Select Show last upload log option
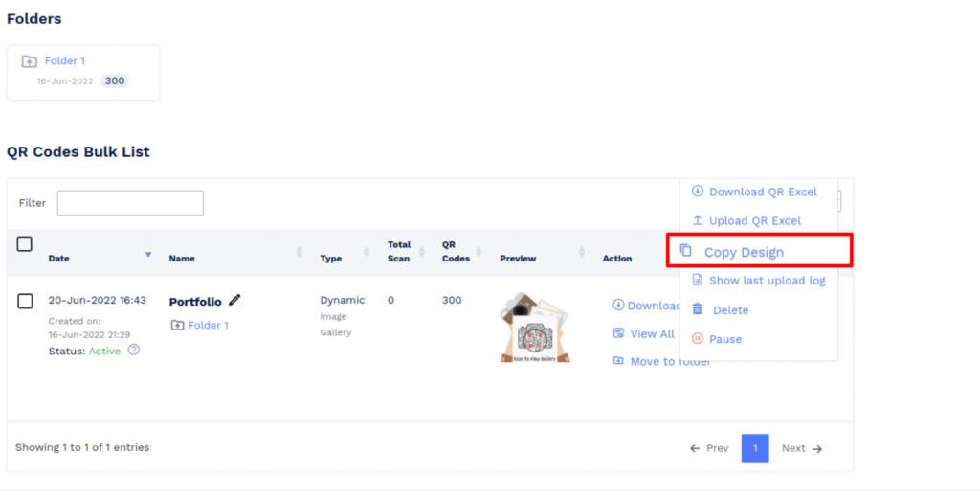 [x=766, y=281]
